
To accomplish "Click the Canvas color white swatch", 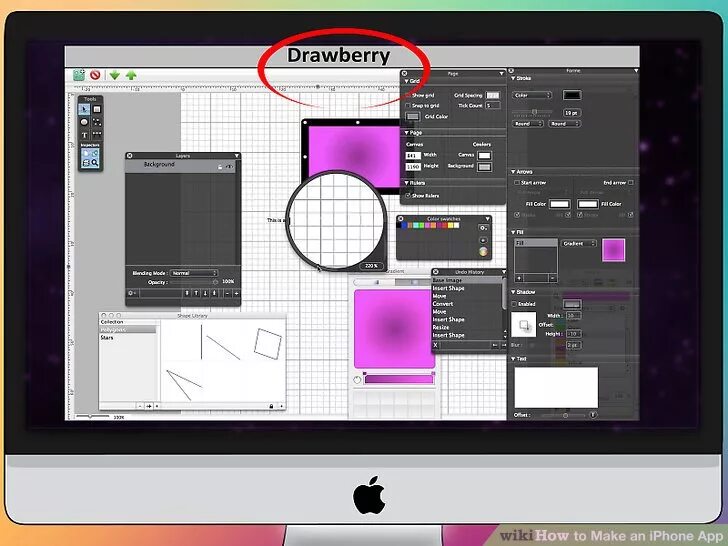I will pyautogui.click(x=484, y=156).
